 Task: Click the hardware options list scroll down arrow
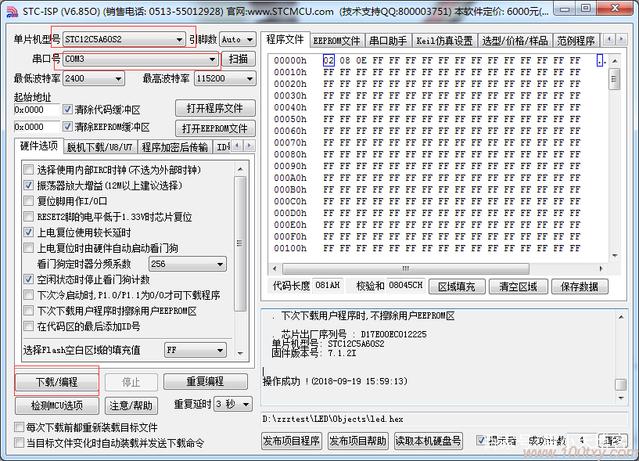(x=240, y=353)
